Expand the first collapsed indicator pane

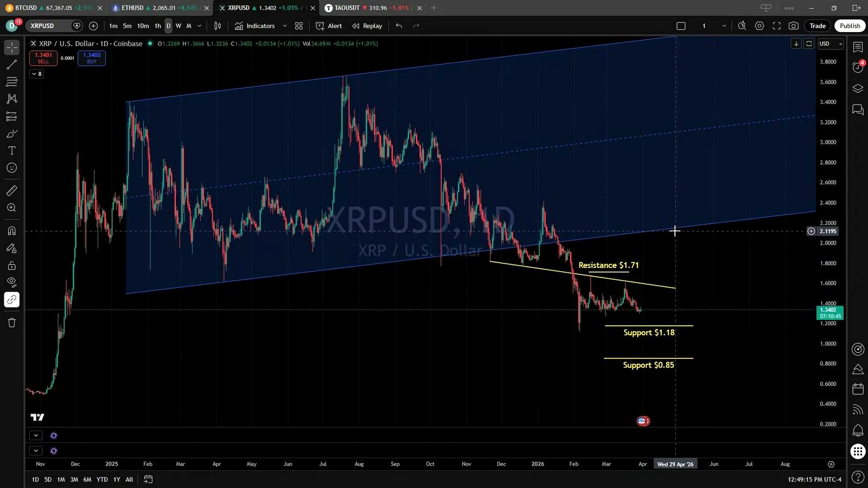coord(36,435)
